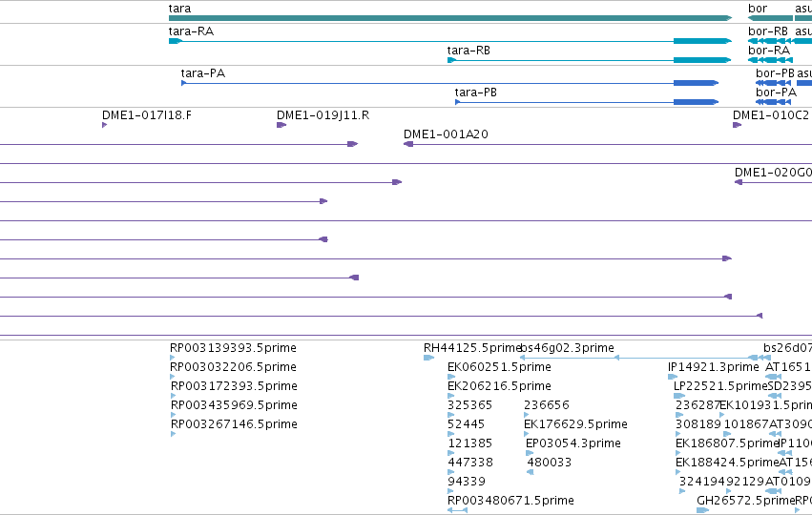Image resolution: width=812 pixels, height=515 pixels.
Task: Click the DME1-001A20 arrowhead
Action: (408, 144)
